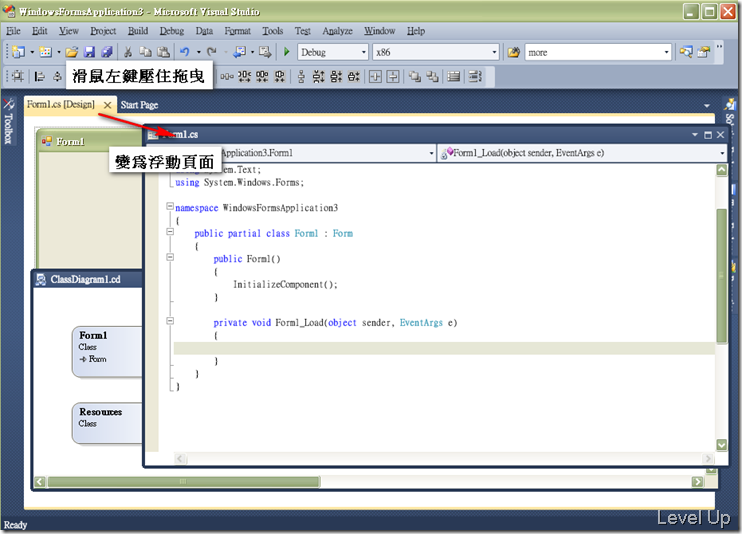Click the Redo arrow icon
742x534 pixels.
pyautogui.click(x=212, y=52)
